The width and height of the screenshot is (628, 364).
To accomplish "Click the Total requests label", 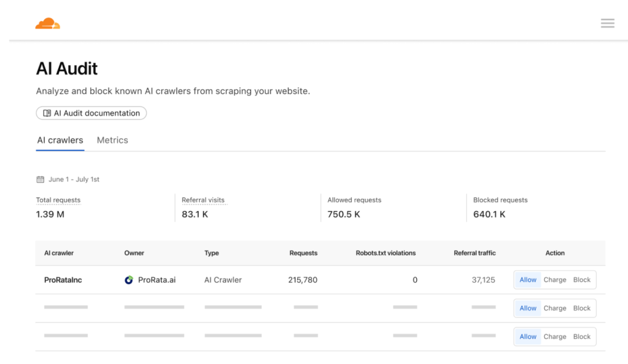I will (58, 200).
